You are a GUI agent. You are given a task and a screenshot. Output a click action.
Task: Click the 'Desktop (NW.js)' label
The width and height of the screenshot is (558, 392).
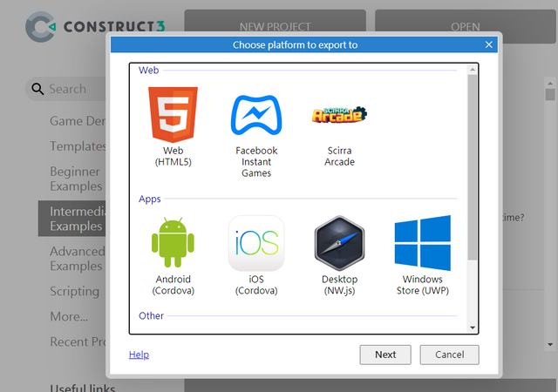coord(339,285)
